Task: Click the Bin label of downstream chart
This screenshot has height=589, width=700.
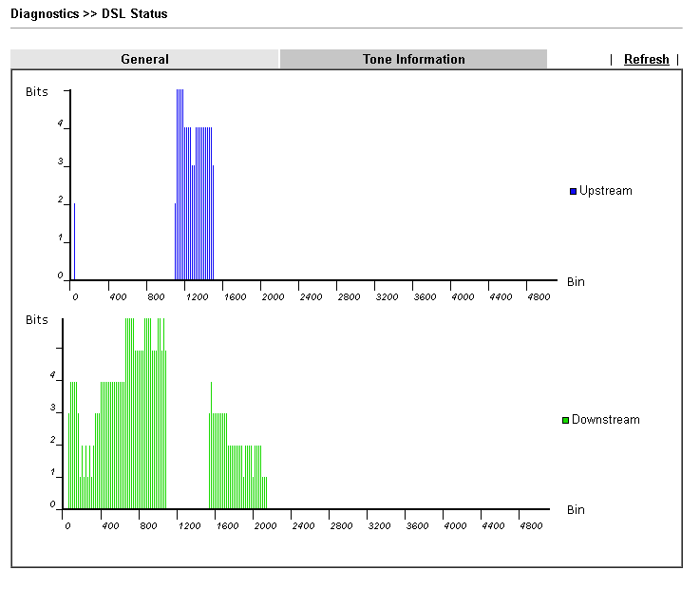Action: click(576, 510)
